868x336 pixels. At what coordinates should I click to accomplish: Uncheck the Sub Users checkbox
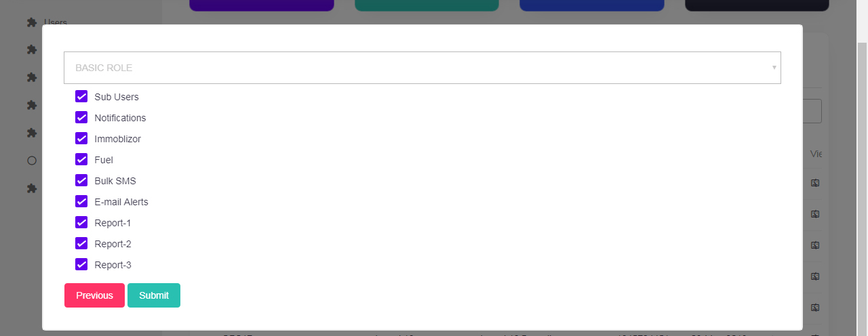81,96
